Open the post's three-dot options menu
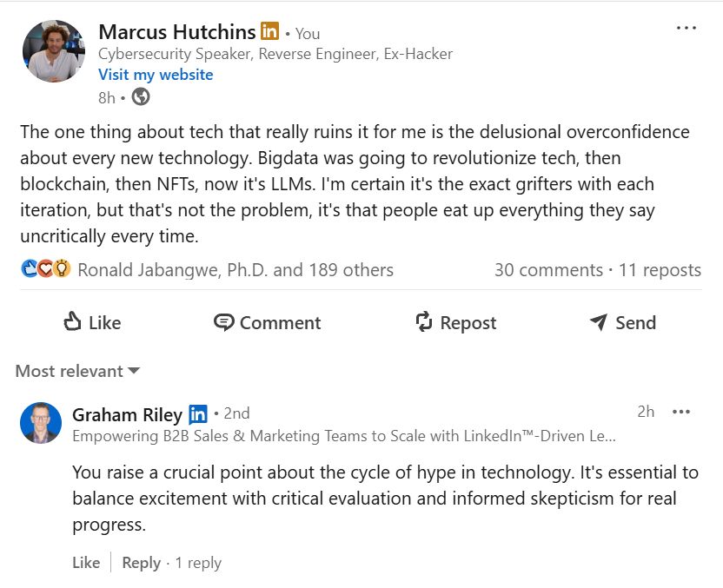Viewport: 723px width, 588px height. point(687,28)
